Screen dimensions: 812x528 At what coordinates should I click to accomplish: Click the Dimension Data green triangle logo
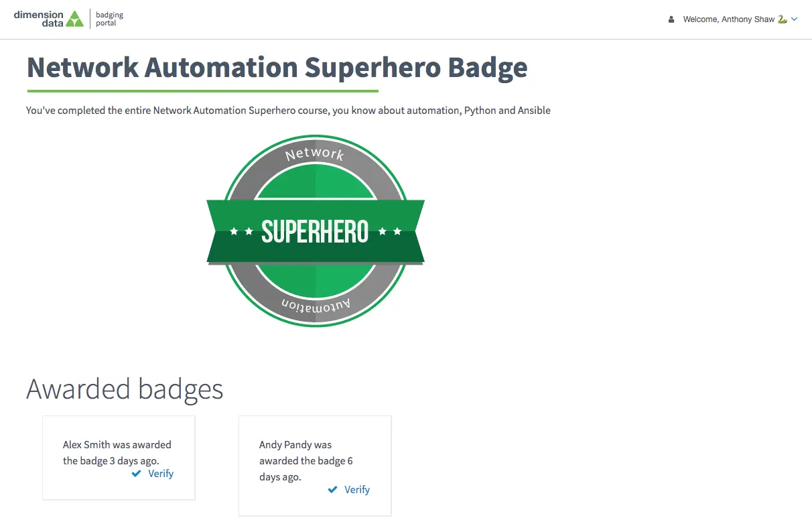click(x=75, y=19)
